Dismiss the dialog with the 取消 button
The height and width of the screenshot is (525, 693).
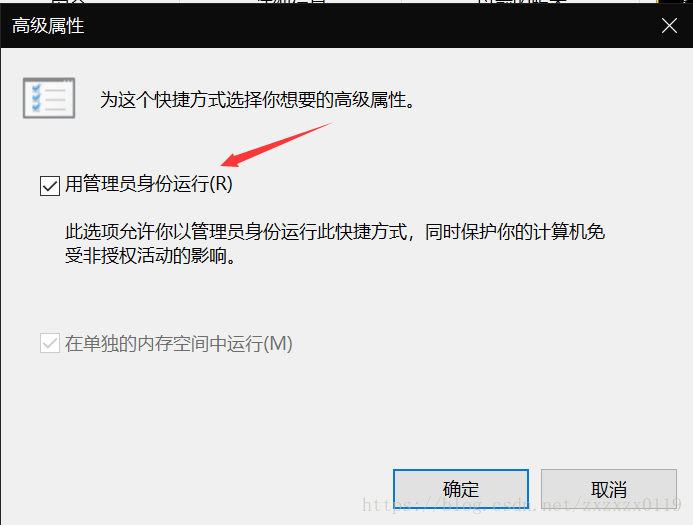pyautogui.click(x=609, y=489)
